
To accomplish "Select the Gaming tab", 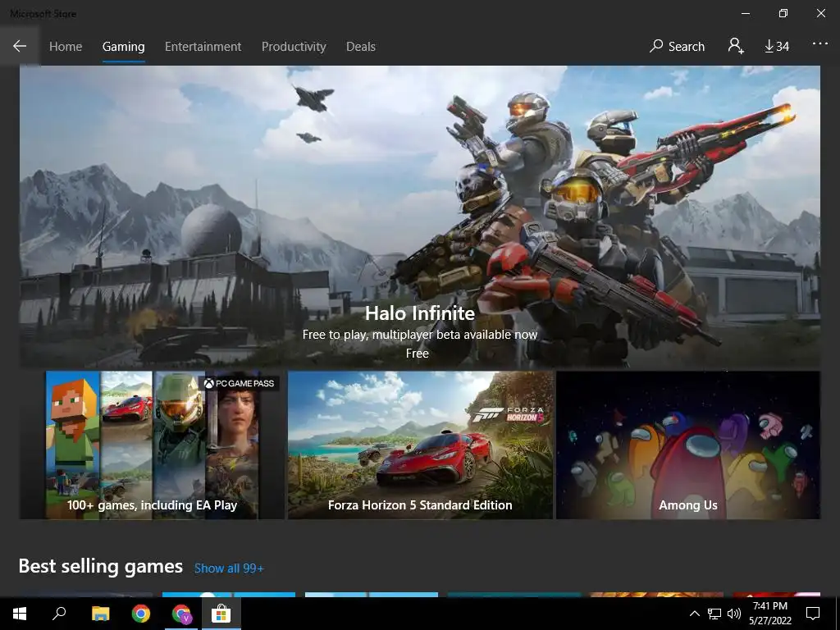I will 123,47.
